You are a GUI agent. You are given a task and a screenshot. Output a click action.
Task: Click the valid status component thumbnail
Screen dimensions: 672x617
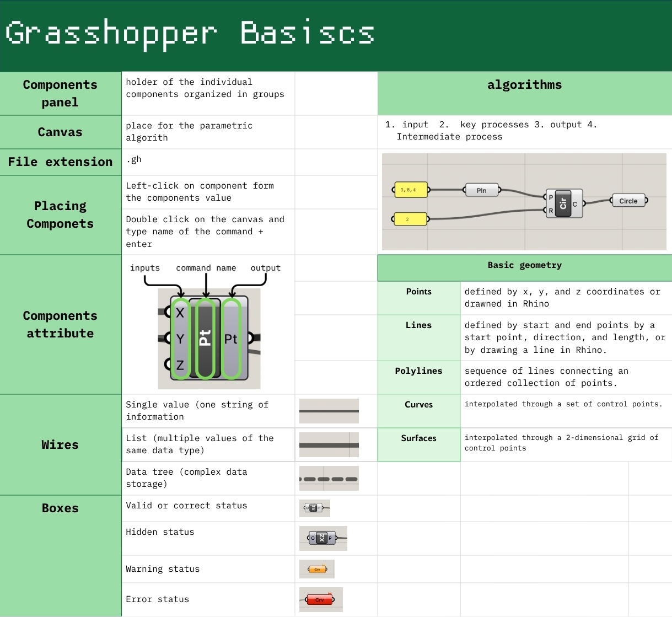click(x=314, y=508)
